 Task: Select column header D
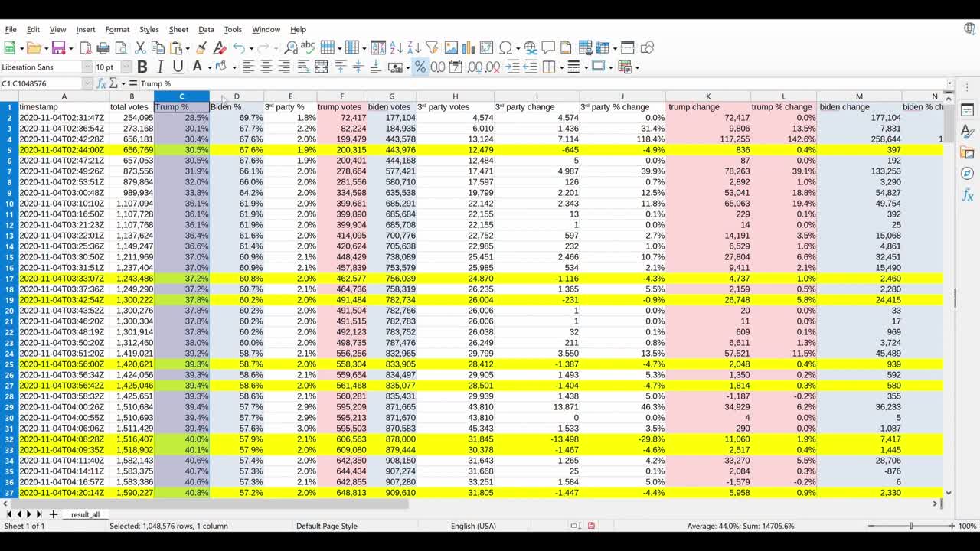point(237,96)
